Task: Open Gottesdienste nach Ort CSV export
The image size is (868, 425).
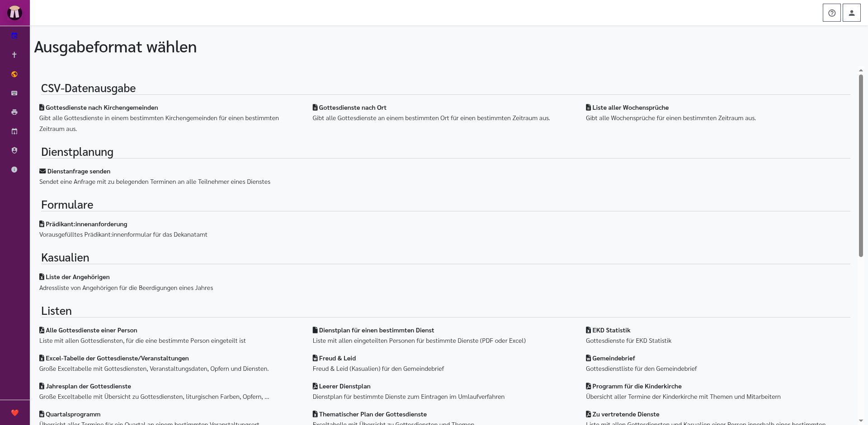Action: (353, 107)
